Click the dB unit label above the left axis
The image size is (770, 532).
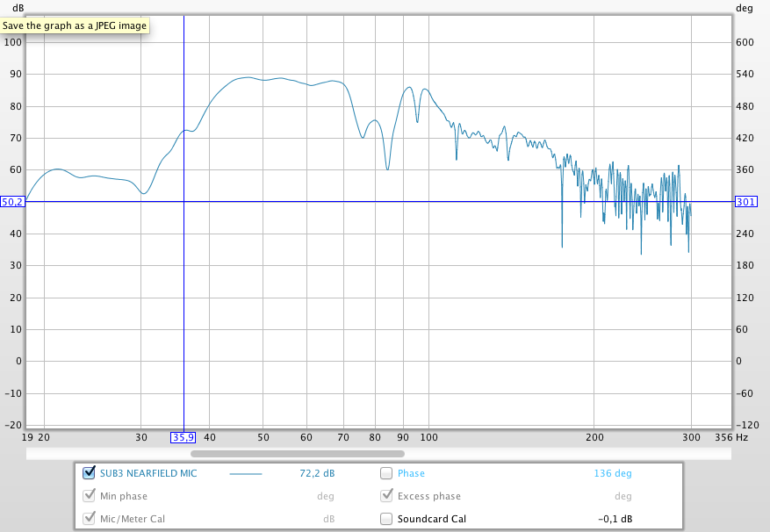18,8
